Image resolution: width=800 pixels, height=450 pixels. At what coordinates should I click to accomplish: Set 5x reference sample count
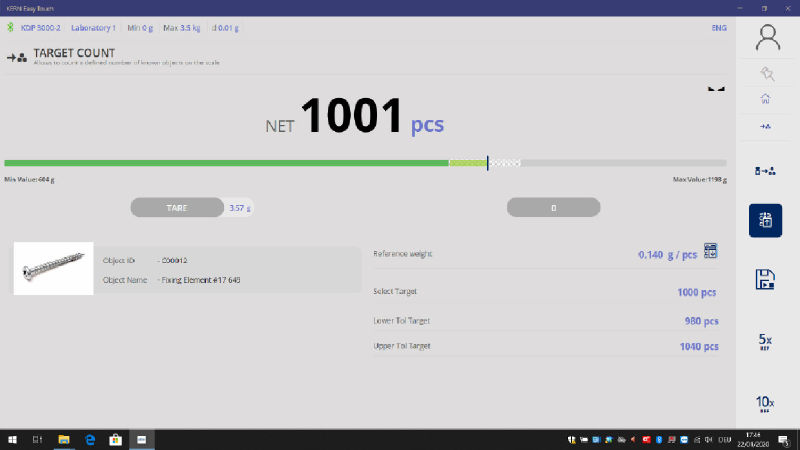tap(766, 342)
